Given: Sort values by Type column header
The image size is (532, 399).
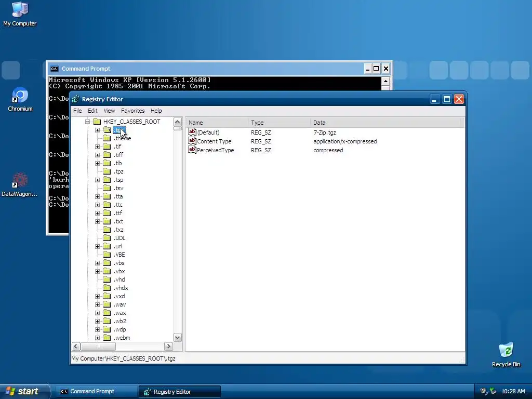Looking at the screenshot, I should tap(279, 123).
